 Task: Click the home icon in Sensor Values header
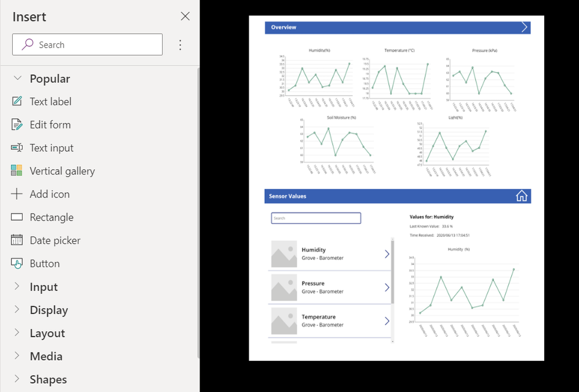(x=522, y=196)
